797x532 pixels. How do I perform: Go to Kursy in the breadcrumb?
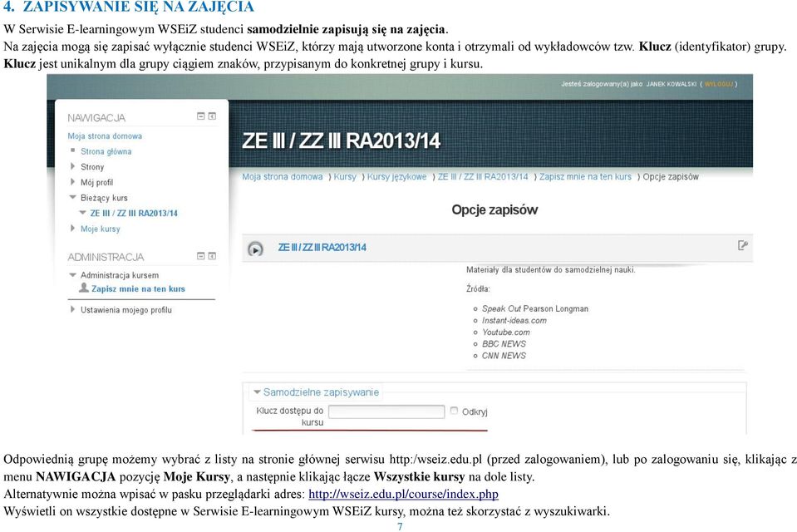click(x=345, y=176)
